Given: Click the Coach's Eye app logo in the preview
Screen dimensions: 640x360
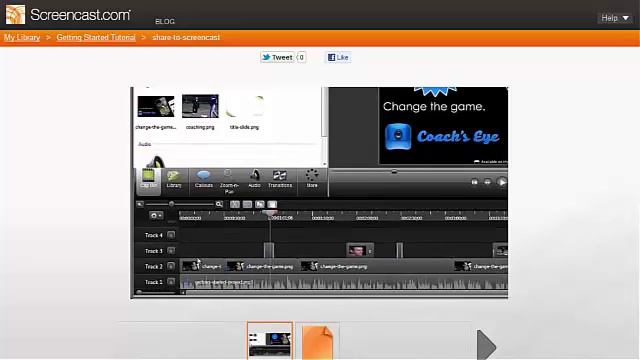Looking at the screenshot, I should (x=398, y=137).
